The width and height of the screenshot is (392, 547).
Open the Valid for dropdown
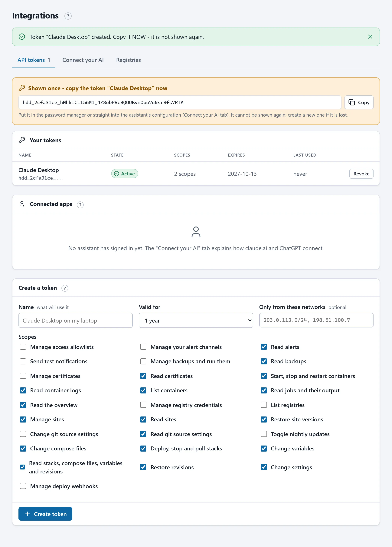196,320
